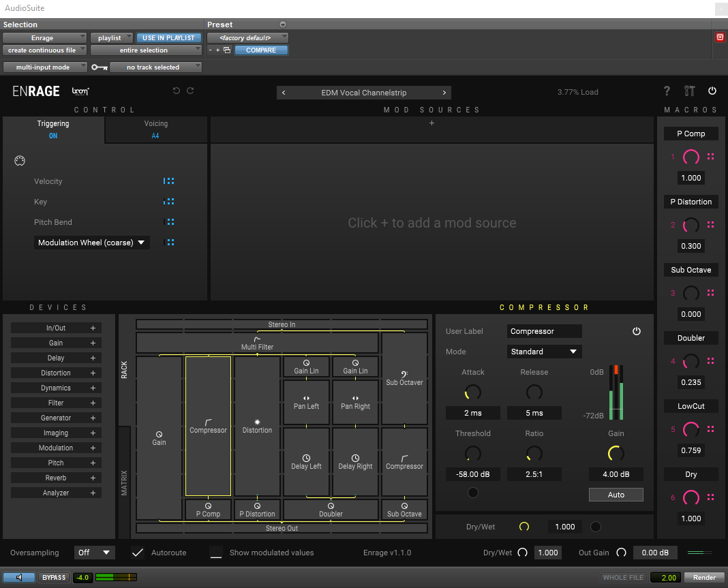Screen dimensions: 728x588
Task: Open the help question mark icon
Action: (667, 91)
